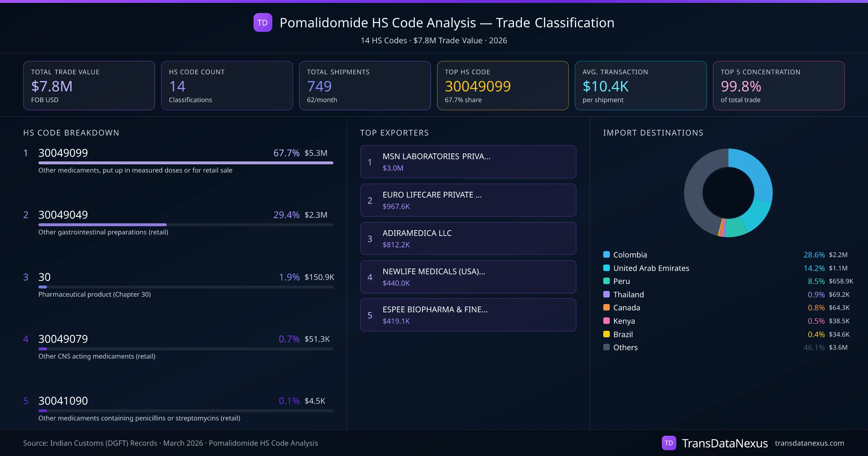Screen dimensions: 868x456
Task: Click the Kenya legend color square
Action: coord(607,321)
